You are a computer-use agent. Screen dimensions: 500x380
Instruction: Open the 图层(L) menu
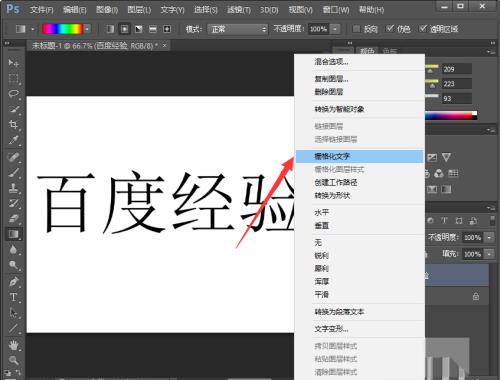[x=139, y=10]
